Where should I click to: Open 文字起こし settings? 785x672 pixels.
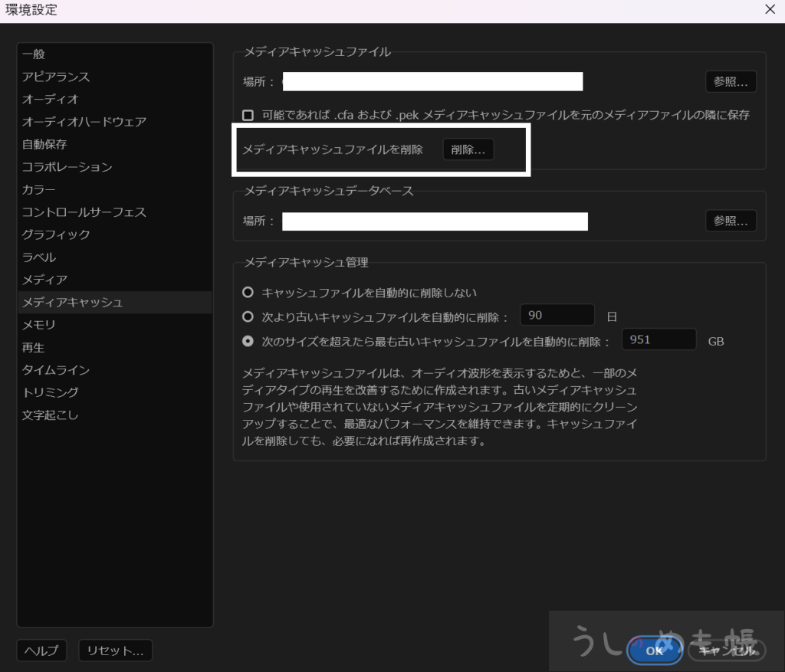(x=50, y=415)
